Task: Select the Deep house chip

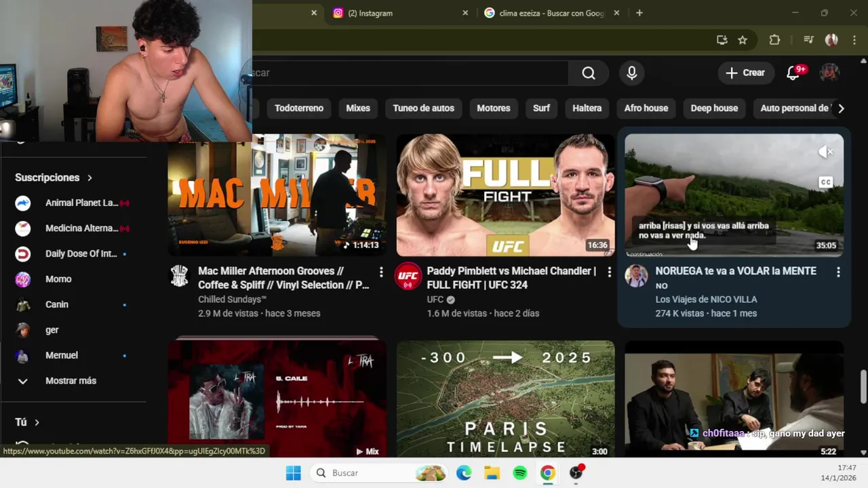Action: pos(714,108)
